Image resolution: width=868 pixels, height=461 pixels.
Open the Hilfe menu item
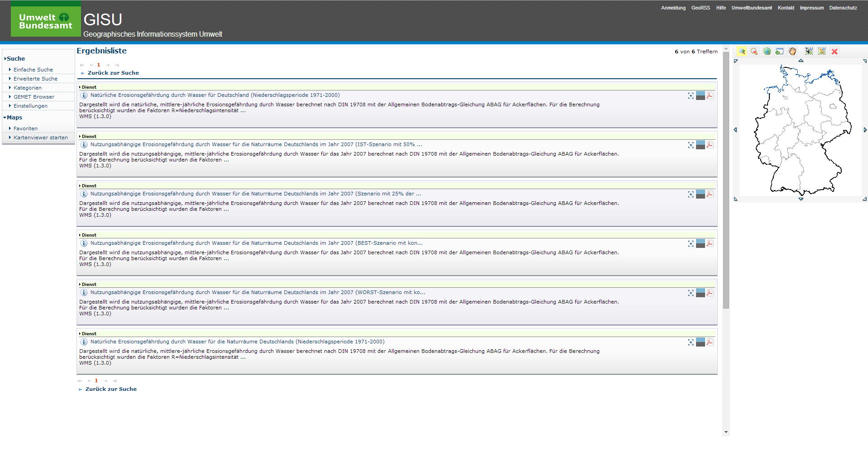[x=720, y=8]
